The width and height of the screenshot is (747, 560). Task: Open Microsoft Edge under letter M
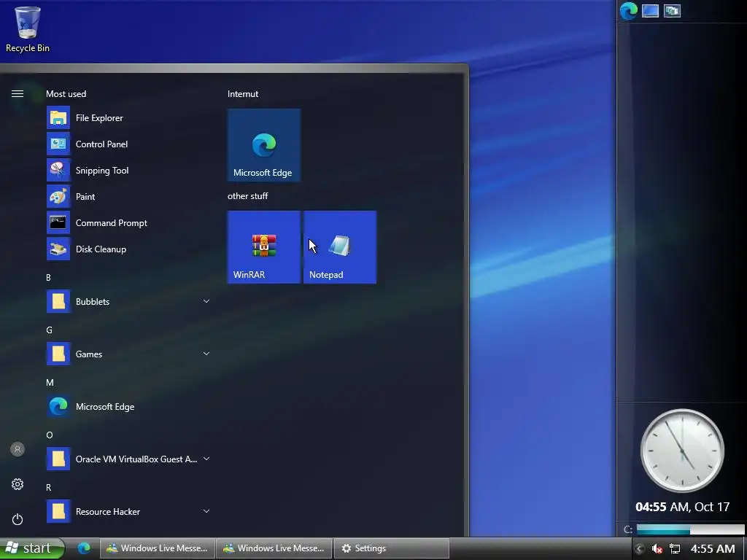pos(128,407)
